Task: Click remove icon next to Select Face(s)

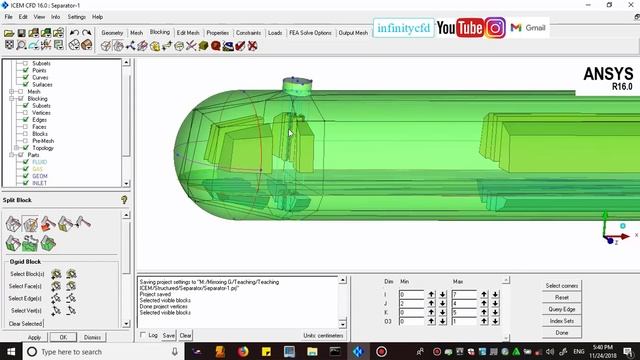Action: [x=71, y=286]
